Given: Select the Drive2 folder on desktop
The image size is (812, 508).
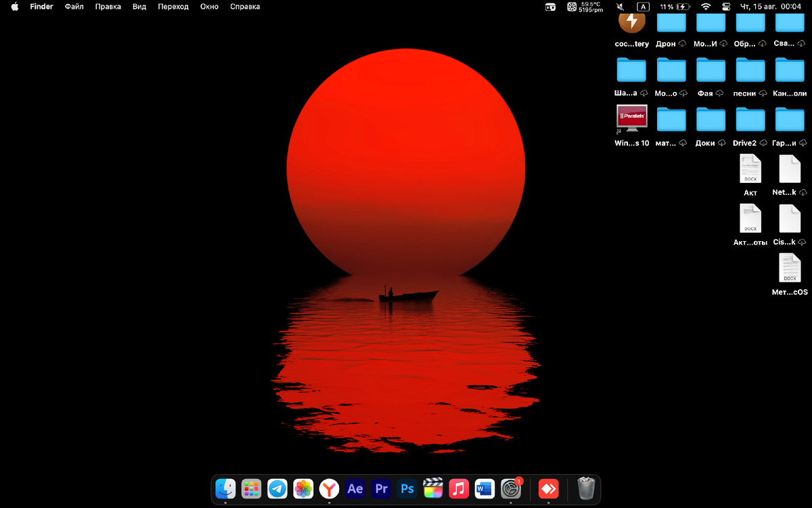Looking at the screenshot, I should 750,120.
